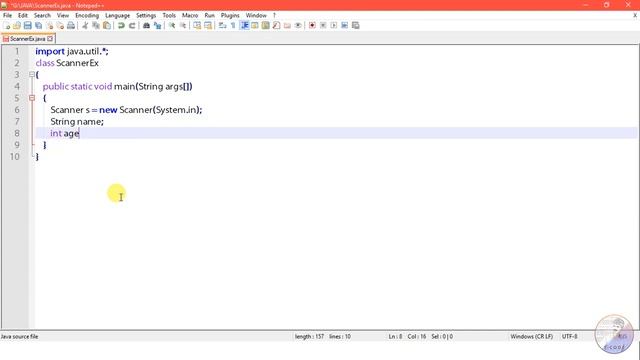The image size is (640, 360).
Task: Click 'Windows (CR LF)' in the status bar
Action: pos(531,336)
